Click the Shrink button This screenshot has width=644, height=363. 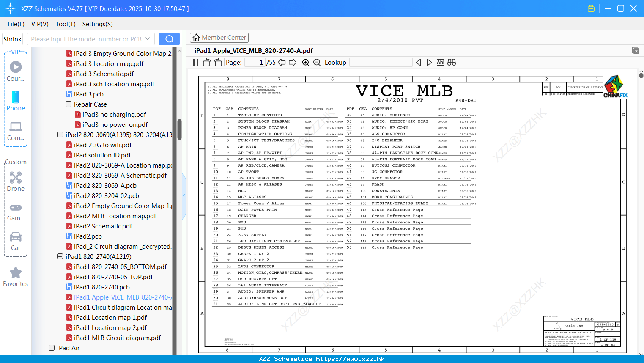point(12,39)
